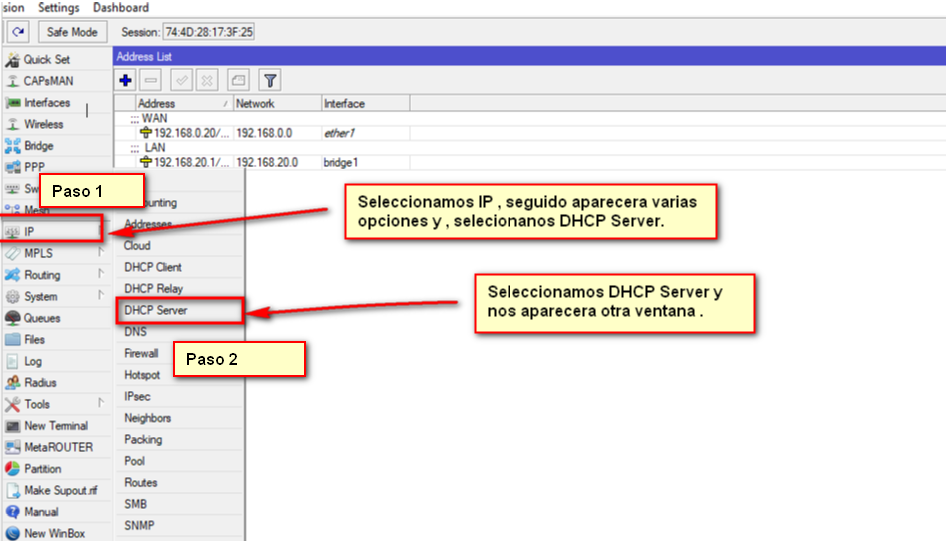Open the Settings menu in menu bar
This screenshot has width=946, height=557.
click(59, 8)
